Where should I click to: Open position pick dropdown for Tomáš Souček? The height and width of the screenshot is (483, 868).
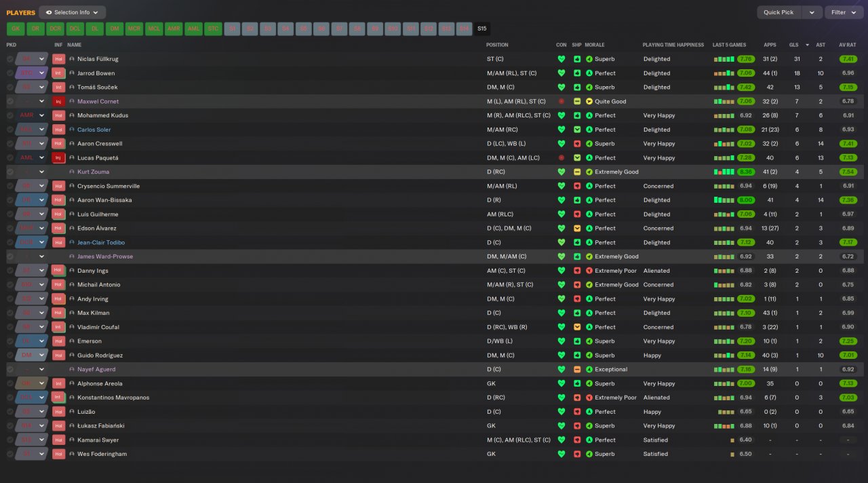click(x=41, y=88)
